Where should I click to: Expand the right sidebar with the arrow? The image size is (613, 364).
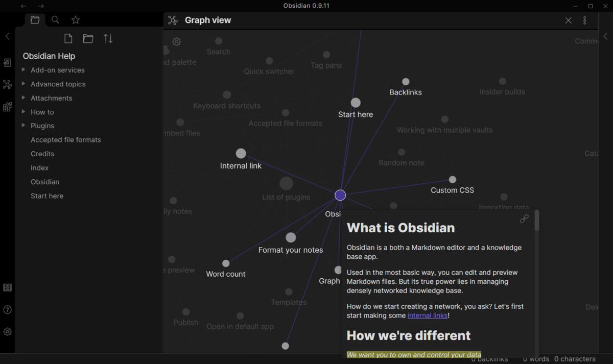(606, 36)
